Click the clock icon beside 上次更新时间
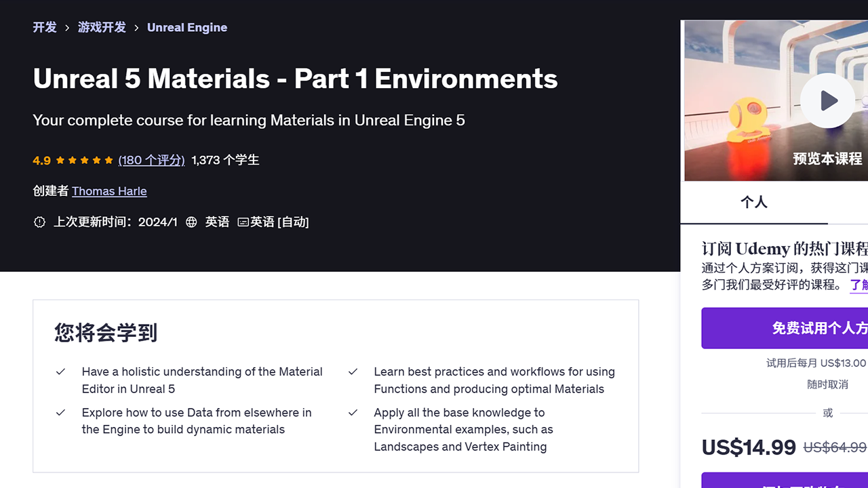 39,222
